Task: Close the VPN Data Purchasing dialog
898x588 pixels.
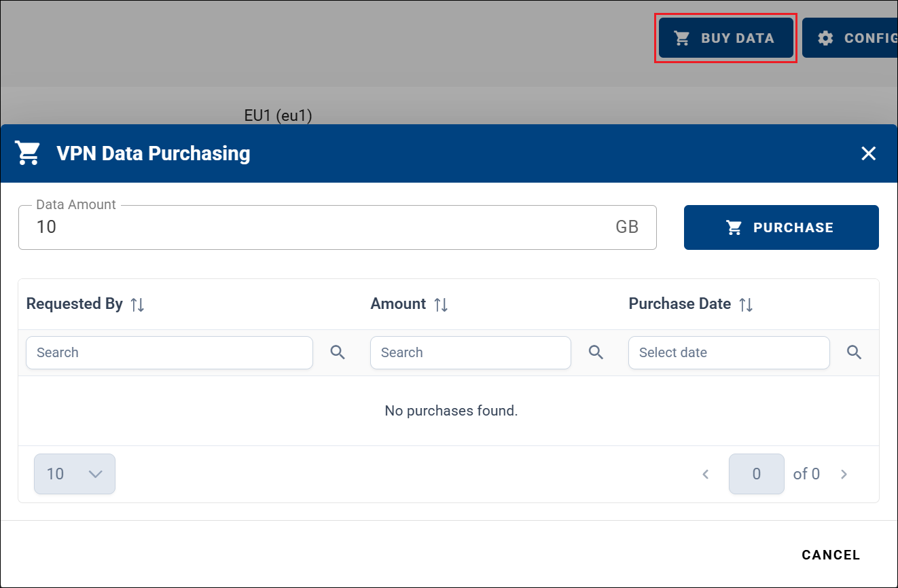Action: pyautogui.click(x=868, y=153)
